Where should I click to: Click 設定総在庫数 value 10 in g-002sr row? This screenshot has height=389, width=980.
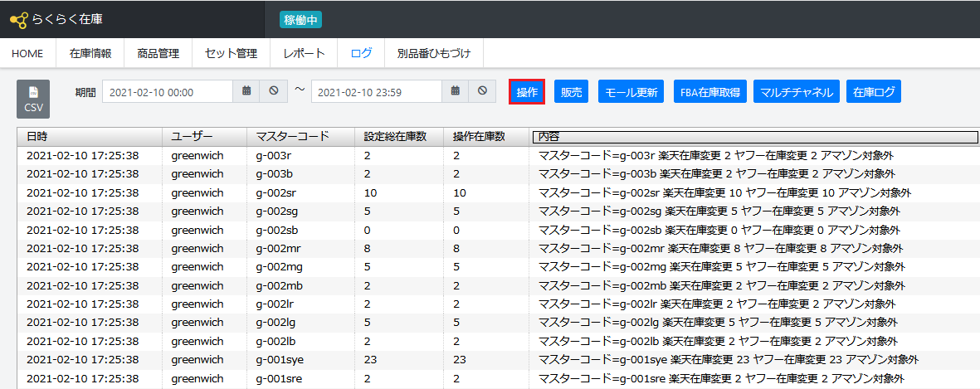370,192
